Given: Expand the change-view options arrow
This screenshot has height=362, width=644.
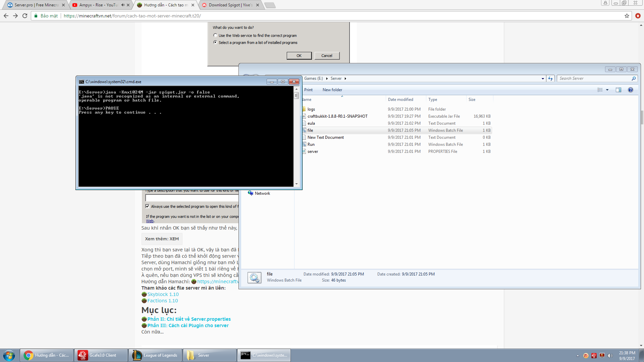Looking at the screenshot, I should tap(607, 90).
